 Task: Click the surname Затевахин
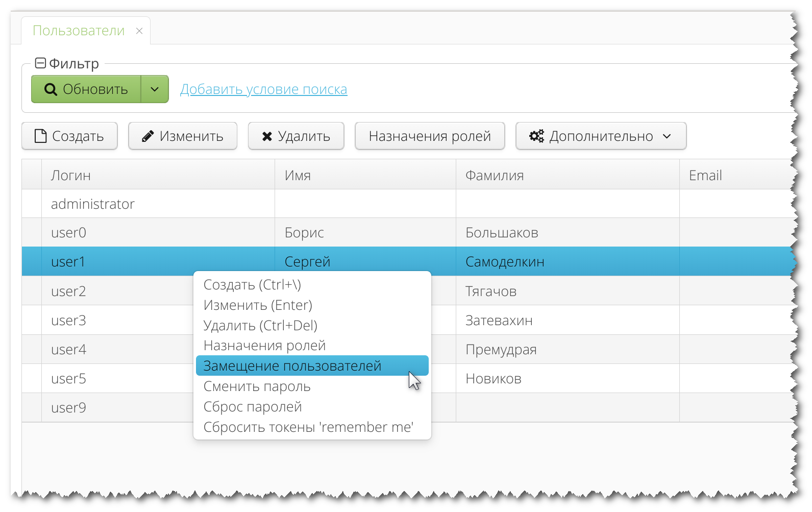click(499, 321)
